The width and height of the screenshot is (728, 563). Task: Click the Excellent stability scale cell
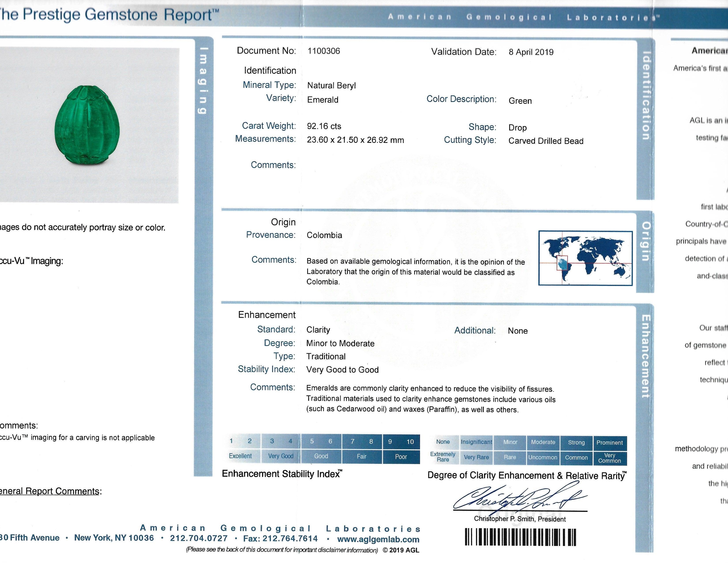pyautogui.click(x=240, y=456)
